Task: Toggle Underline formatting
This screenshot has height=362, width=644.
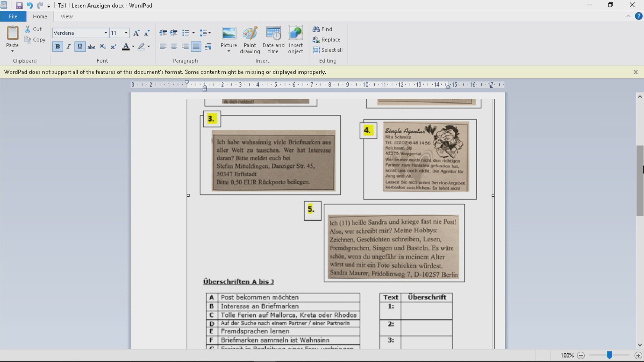Action: (80, 47)
